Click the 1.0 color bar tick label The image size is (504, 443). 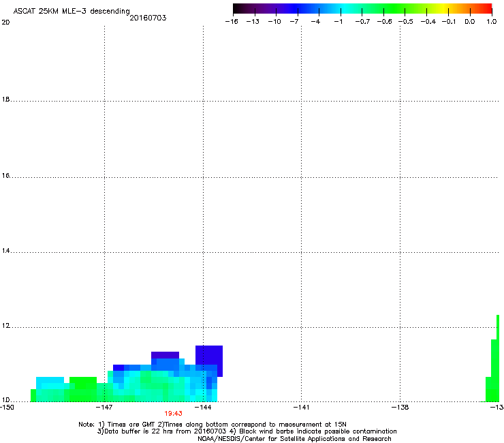[x=492, y=22]
